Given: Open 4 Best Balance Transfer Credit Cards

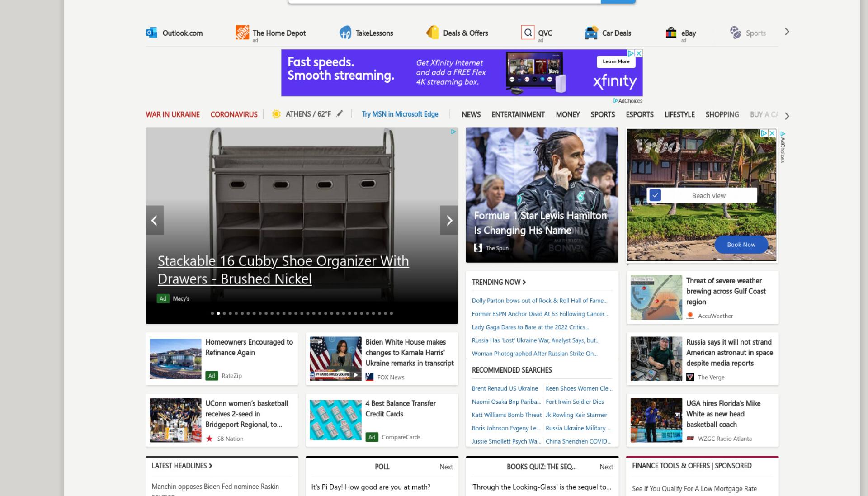Looking at the screenshot, I should 401,408.
